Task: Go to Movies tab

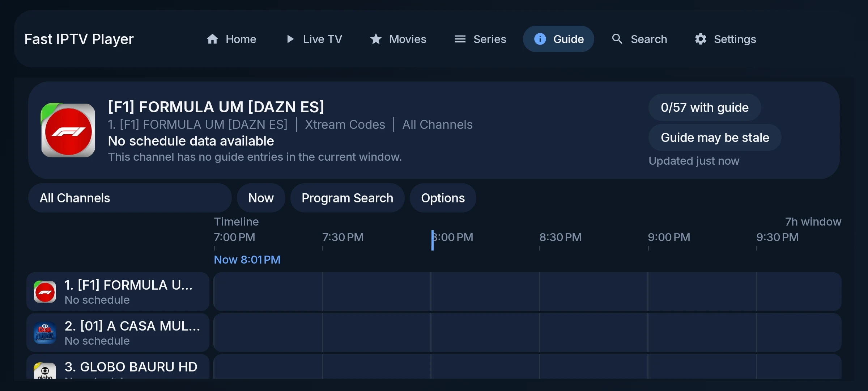Action: [398, 39]
